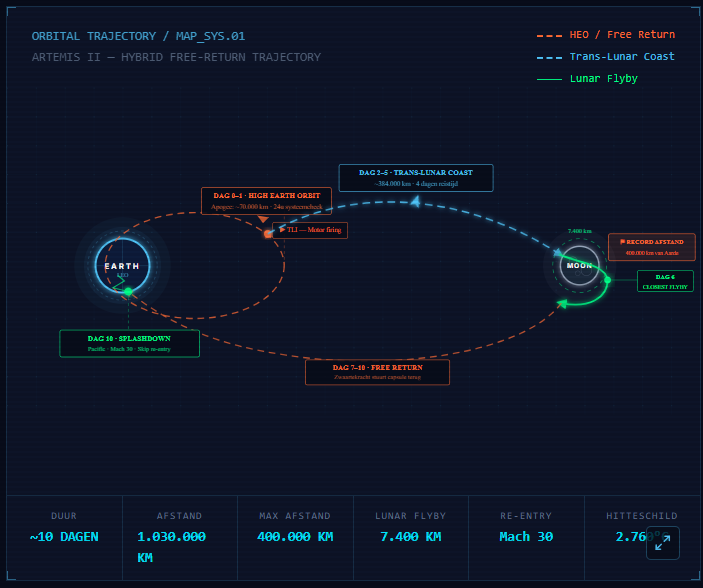The width and height of the screenshot is (703, 588).
Task: Open the DAG 0–1 HIGH EARTH ORBIT label
Action: [x=266, y=201]
